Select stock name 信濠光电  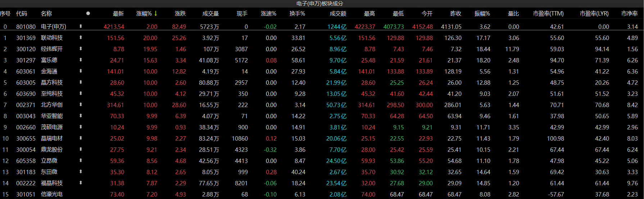click(x=52, y=194)
